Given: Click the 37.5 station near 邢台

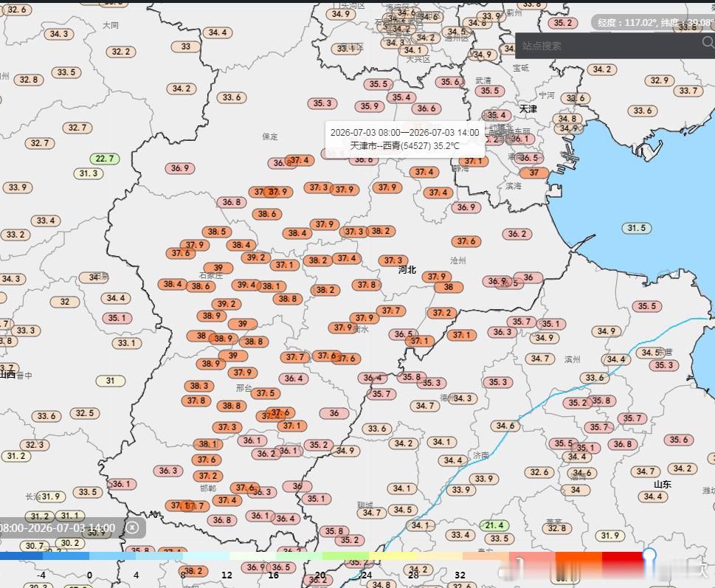Looking at the screenshot, I should (x=266, y=393).
